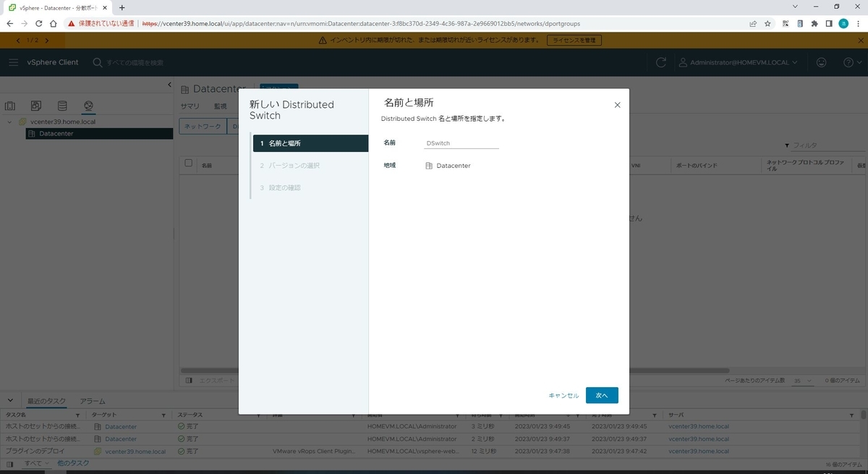Click the ライセンスを管理 button
This screenshot has width=868, height=474.
pyautogui.click(x=574, y=41)
